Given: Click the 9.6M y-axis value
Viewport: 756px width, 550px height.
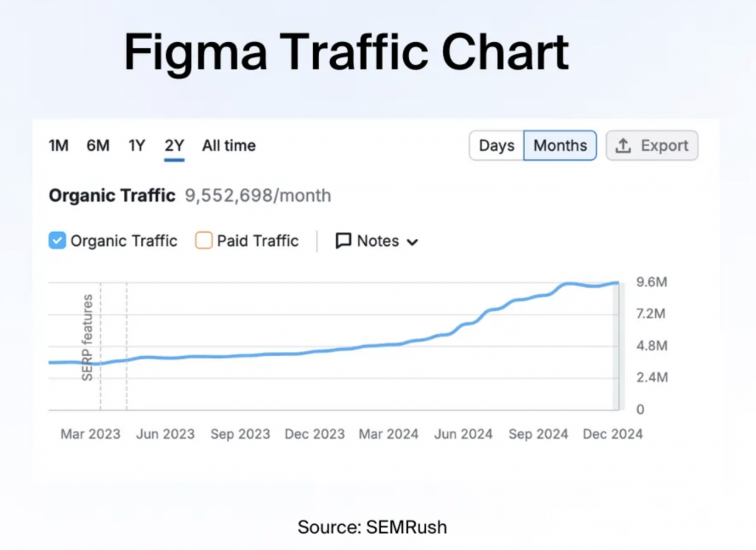Looking at the screenshot, I should tap(652, 282).
